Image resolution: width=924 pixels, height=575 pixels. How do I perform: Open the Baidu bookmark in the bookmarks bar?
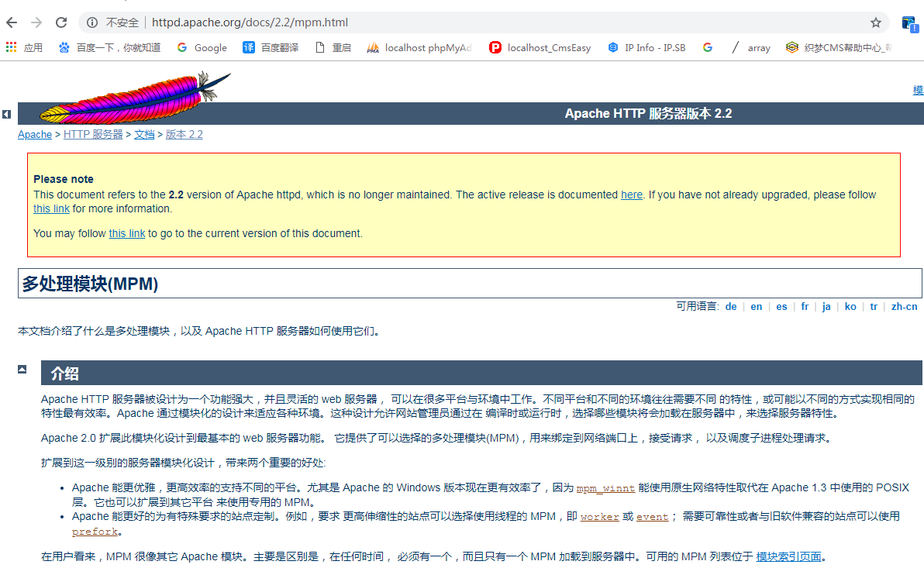pos(109,47)
